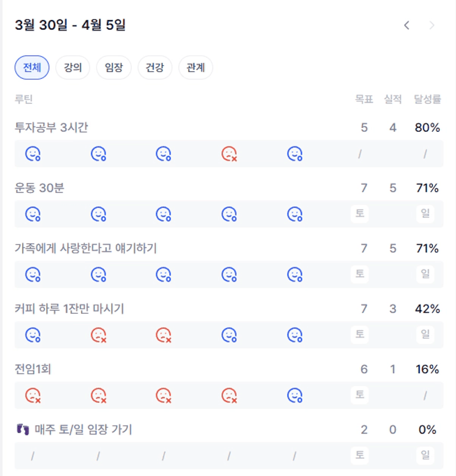Screen dimensions: 456x476
Task: Toggle 토 (Saturday) in 매주 토/일 임장 가기 row
Action: [360, 456]
